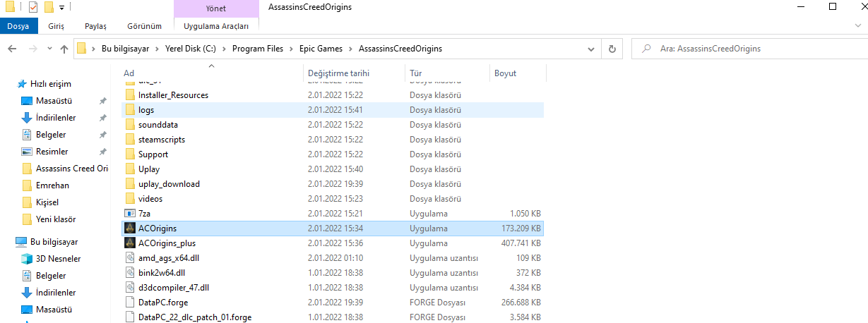Image resolution: width=868 pixels, height=323 pixels.
Task: Click Bu bilgisayar in the breadcrumb path
Action: 125,49
